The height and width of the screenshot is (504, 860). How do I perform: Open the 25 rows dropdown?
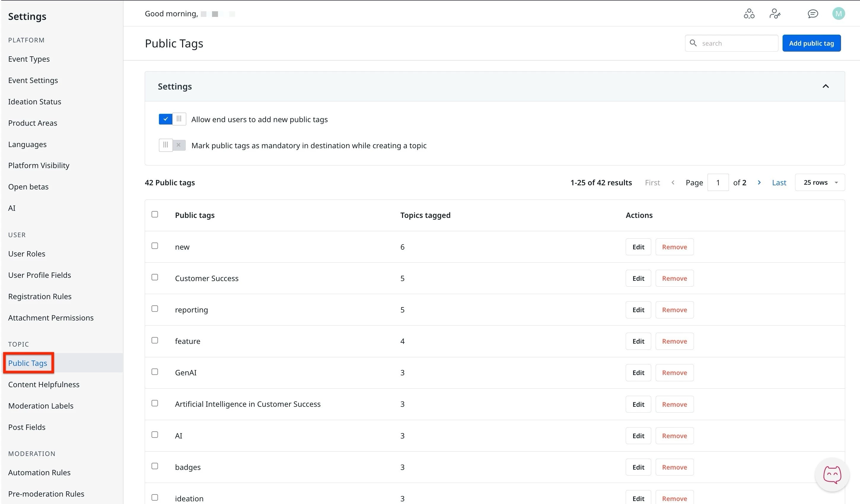pos(820,183)
